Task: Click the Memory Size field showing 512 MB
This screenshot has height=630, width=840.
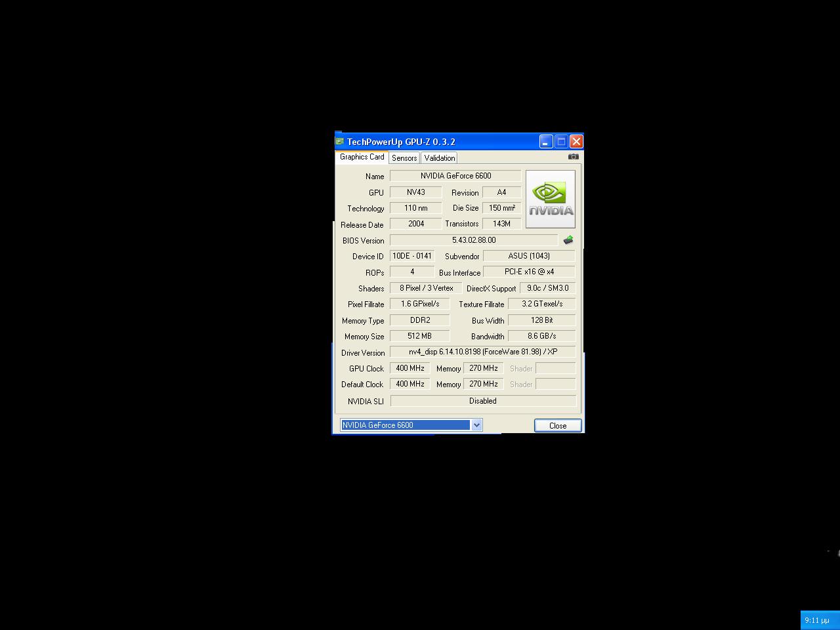Action: tap(420, 336)
